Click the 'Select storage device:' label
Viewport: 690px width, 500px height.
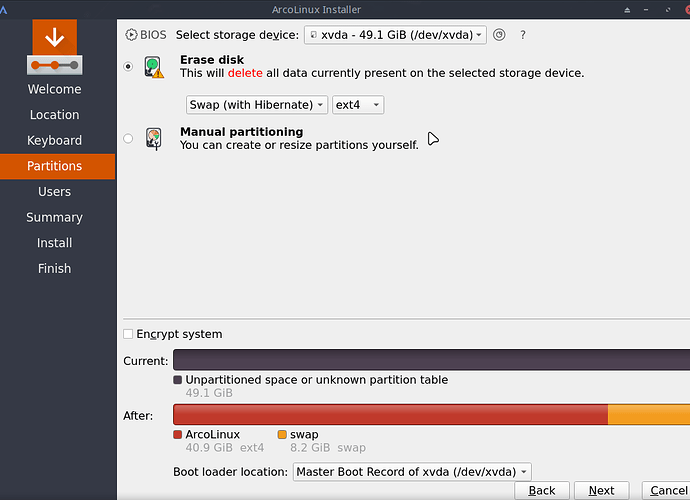pos(238,35)
